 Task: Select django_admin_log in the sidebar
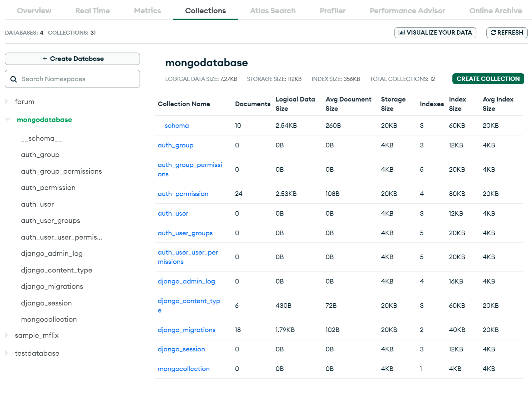52,254
